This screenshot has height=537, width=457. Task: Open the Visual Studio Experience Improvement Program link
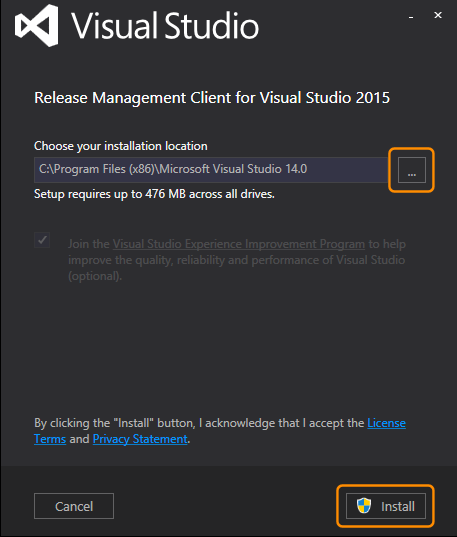[239, 244]
